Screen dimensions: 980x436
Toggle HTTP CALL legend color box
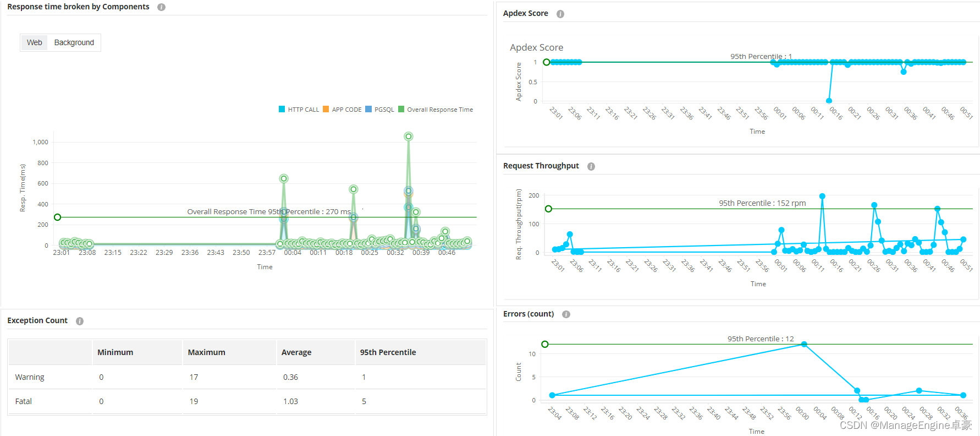click(x=282, y=110)
